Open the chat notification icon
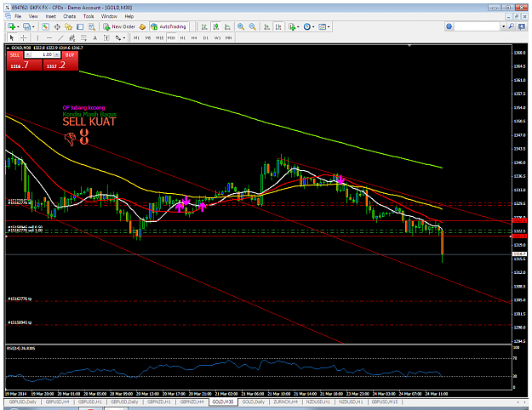This screenshot has width=532, height=410. click(x=522, y=26)
